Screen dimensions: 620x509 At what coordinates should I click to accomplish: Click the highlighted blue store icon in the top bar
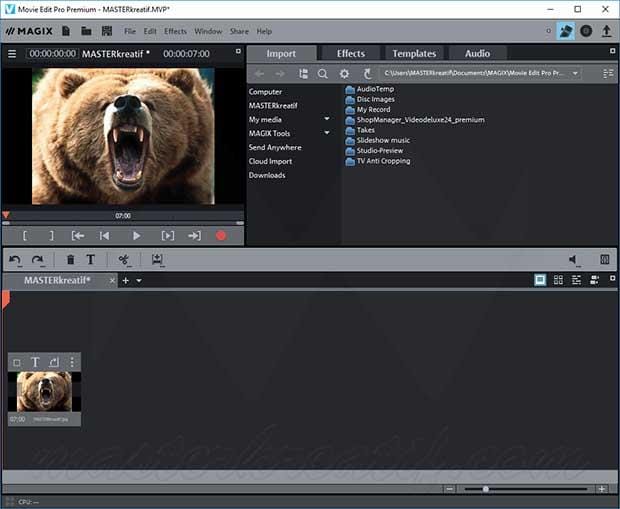point(565,31)
